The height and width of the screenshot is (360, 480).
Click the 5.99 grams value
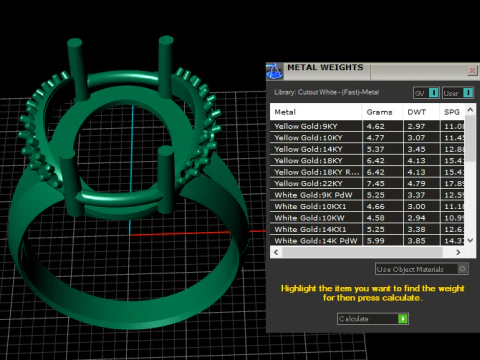point(376,241)
